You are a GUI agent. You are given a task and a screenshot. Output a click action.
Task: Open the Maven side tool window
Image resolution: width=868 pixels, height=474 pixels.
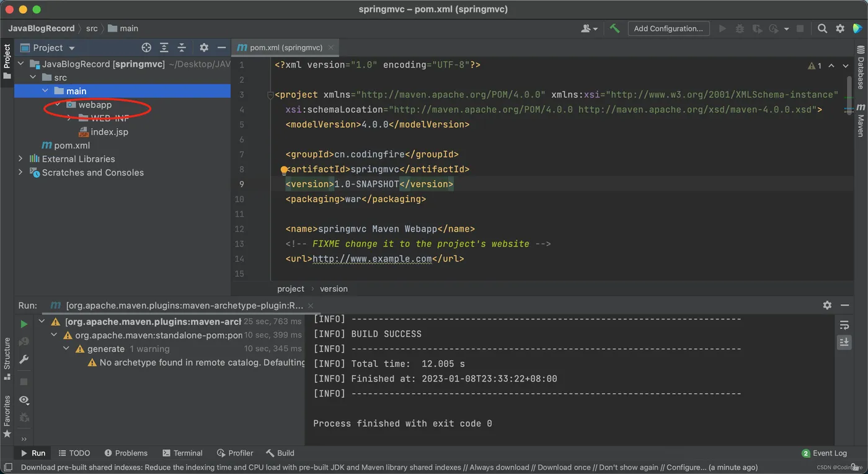click(861, 120)
